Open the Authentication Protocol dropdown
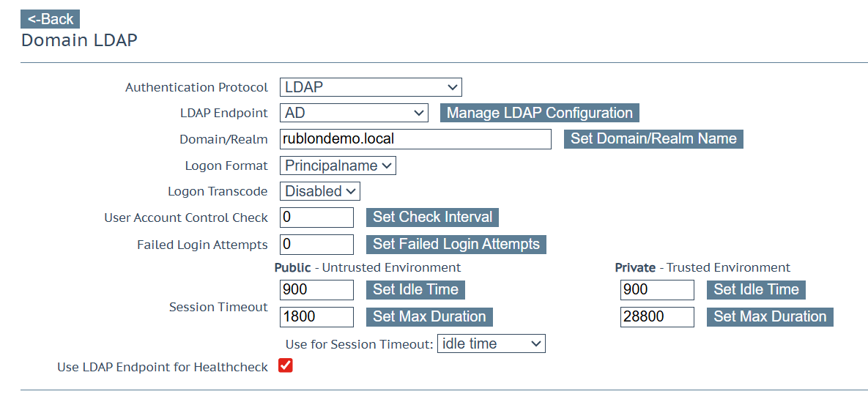 [x=371, y=87]
